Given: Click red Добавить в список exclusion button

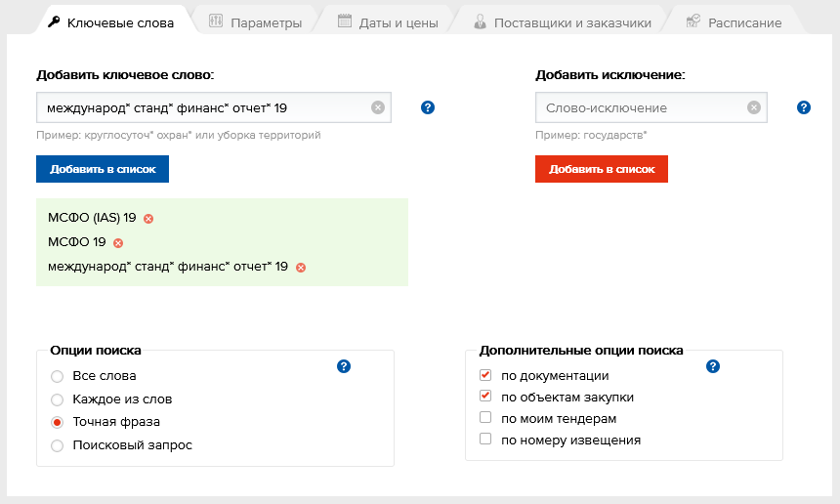Looking at the screenshot, I should click(x=602, y=169).
